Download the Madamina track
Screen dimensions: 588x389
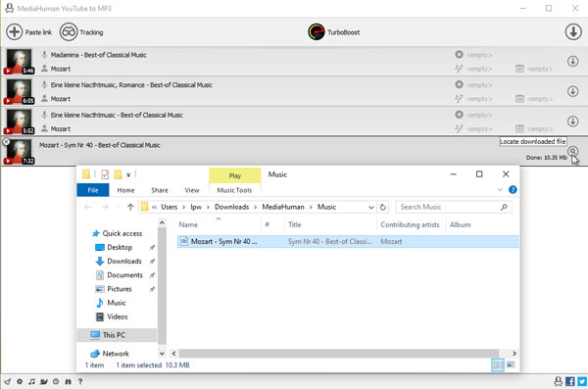[572, 61]
